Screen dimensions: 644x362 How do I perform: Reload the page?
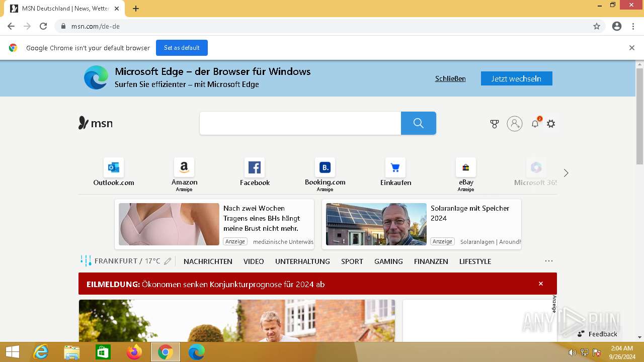(x=43, y=26)
